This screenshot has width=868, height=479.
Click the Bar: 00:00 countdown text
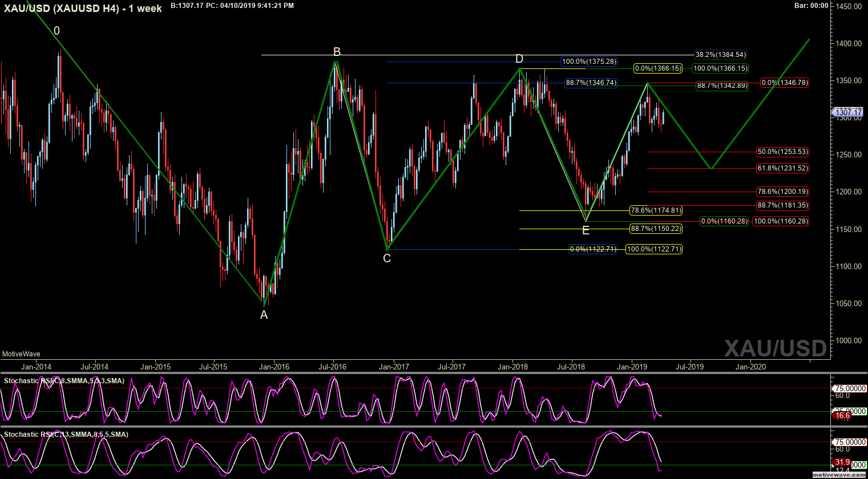[x=811, y=5]
